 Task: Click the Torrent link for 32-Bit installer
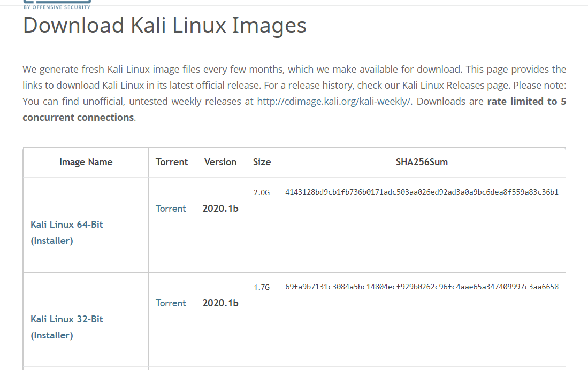click(171, 303)
